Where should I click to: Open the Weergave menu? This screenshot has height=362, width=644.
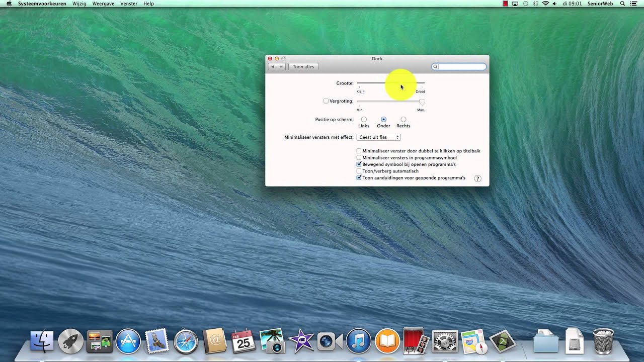pyautogui.click(x=103, y=4)
